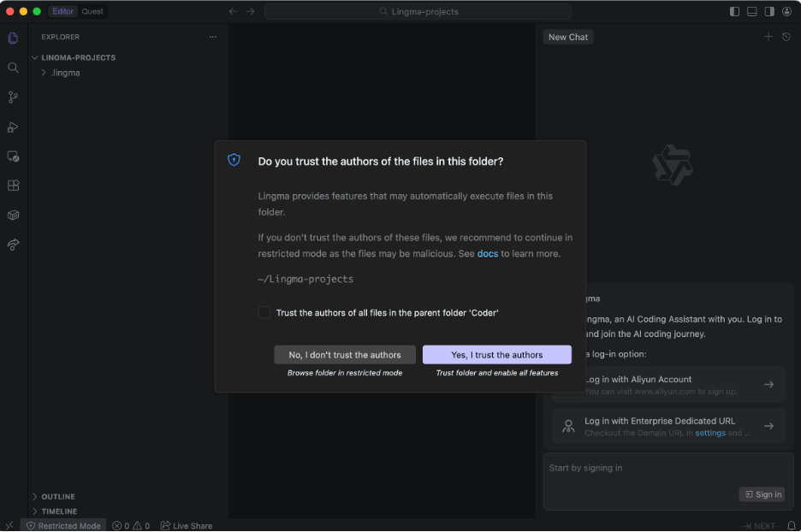Open notifications bell in status bar

792,525
